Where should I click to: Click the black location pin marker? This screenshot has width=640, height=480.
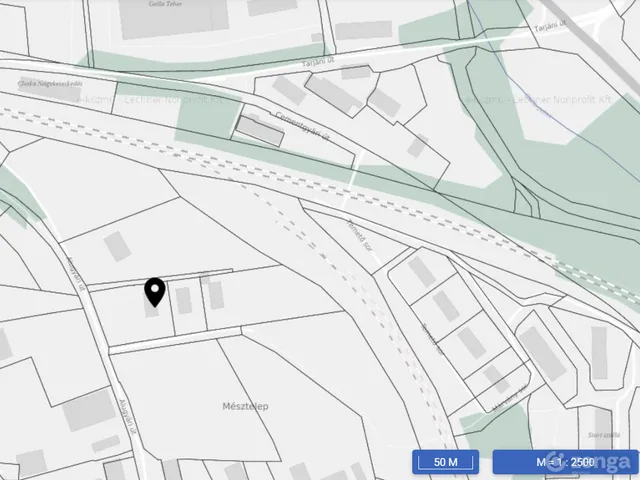tap(155, 292)
